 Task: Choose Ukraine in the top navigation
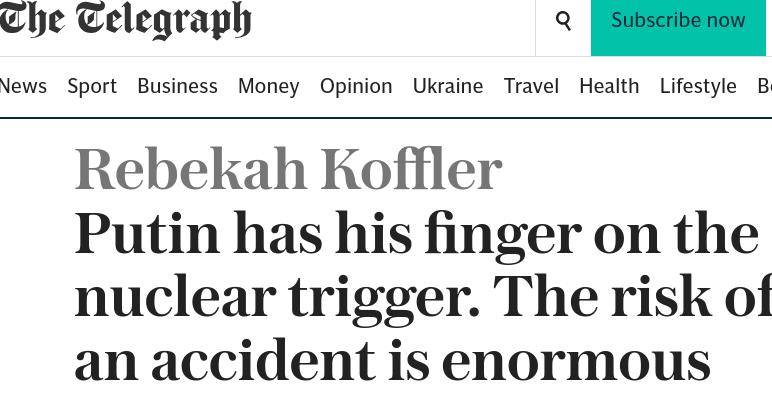click(x=448, y=86)
